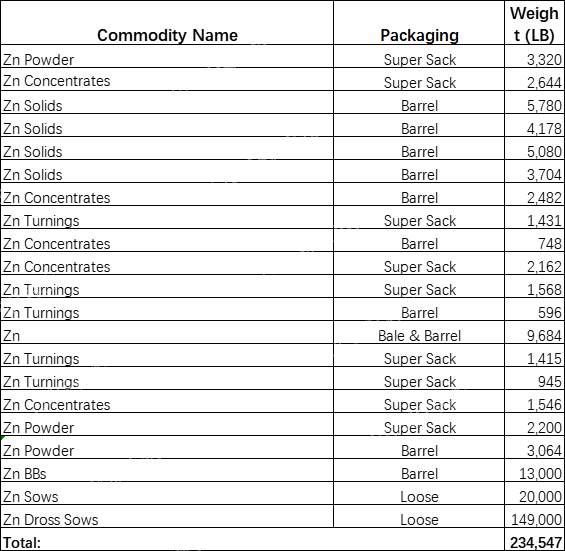Select the 13,000 weight cell
565x551 pixels.
tap(534, 470)
